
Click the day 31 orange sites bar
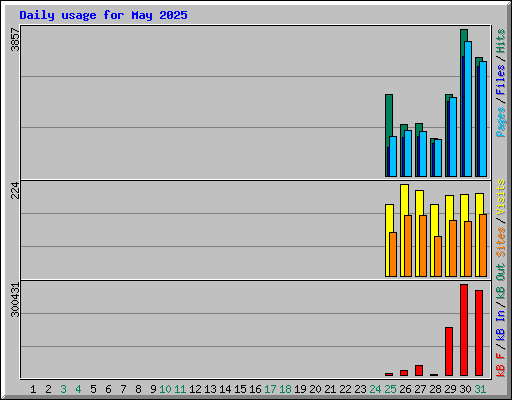(x=483, y=245)
